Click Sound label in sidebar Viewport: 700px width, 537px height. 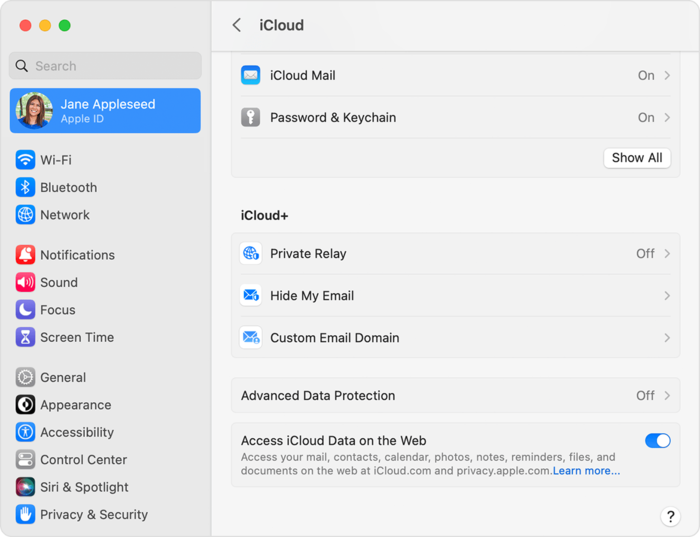59,283
